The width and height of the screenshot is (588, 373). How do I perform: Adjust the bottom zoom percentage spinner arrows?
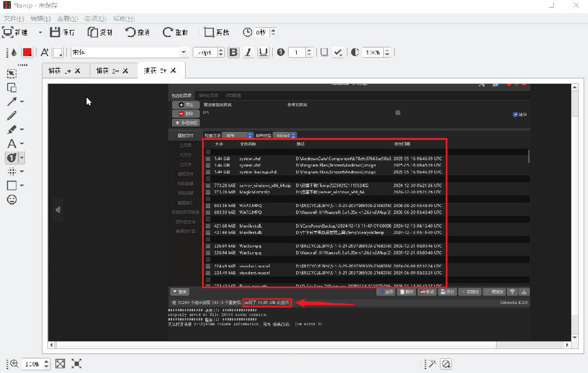pos(46,364)
